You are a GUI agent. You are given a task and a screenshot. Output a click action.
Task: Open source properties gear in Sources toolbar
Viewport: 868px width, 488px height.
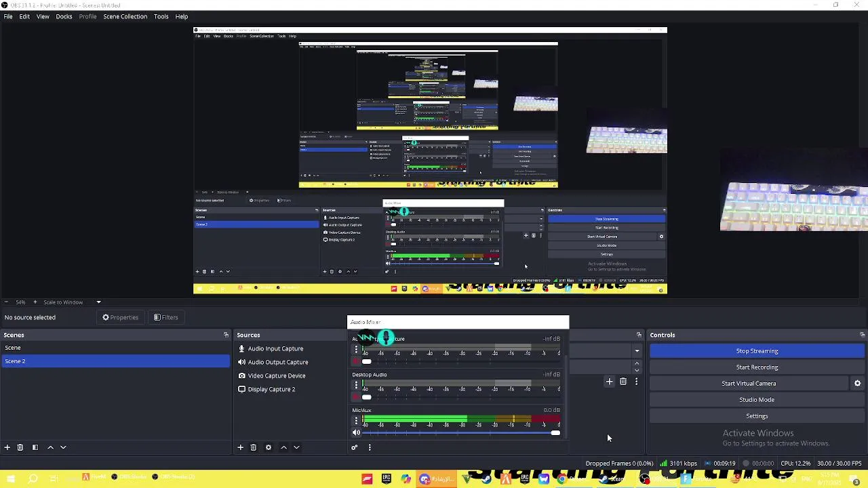click(x=269, y=447)
